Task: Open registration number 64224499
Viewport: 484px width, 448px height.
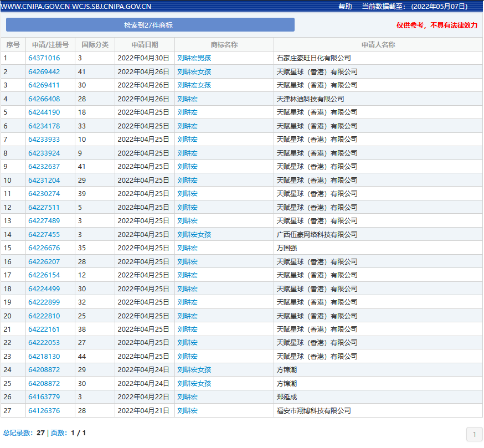Action: click(44, 289)
